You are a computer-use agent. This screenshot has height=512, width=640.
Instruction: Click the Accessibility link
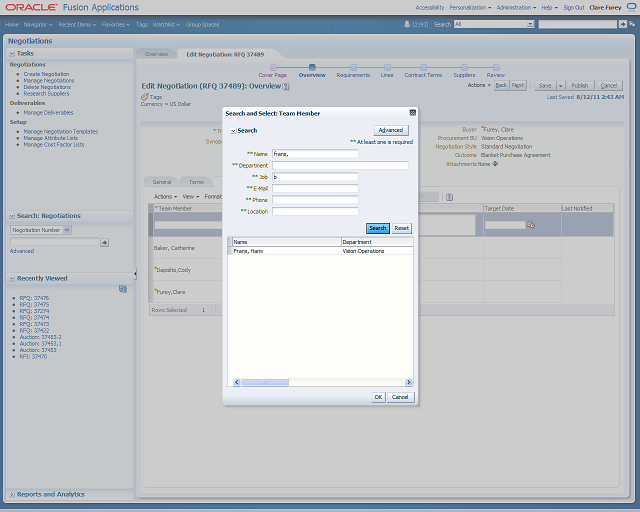pos(429,7)
